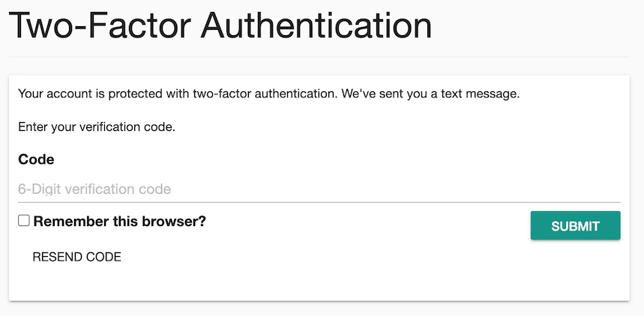The width and height of the screenshot is (644, 316).
Task: Click the Two-Factor Authentication heading
Action: click(220, 26)
